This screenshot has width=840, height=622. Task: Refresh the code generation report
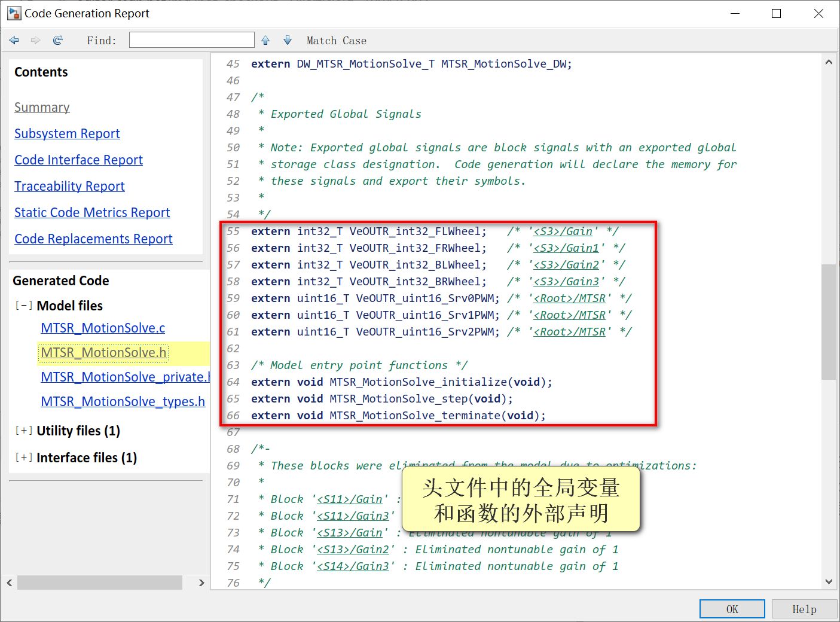pyautogui.click(x=57, y=40)
